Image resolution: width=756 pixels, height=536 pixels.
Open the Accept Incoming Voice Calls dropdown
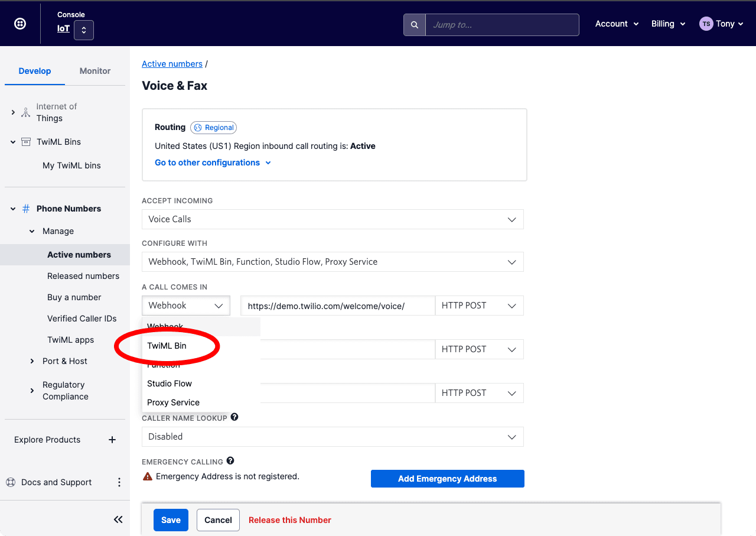click(x=333, y=219)
